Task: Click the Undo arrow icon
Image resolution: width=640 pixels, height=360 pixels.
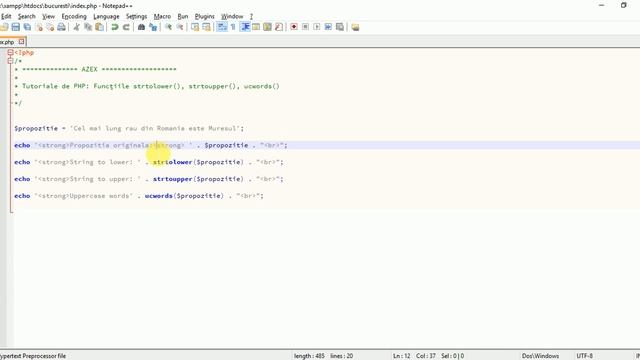Action: tap(115, 27)
